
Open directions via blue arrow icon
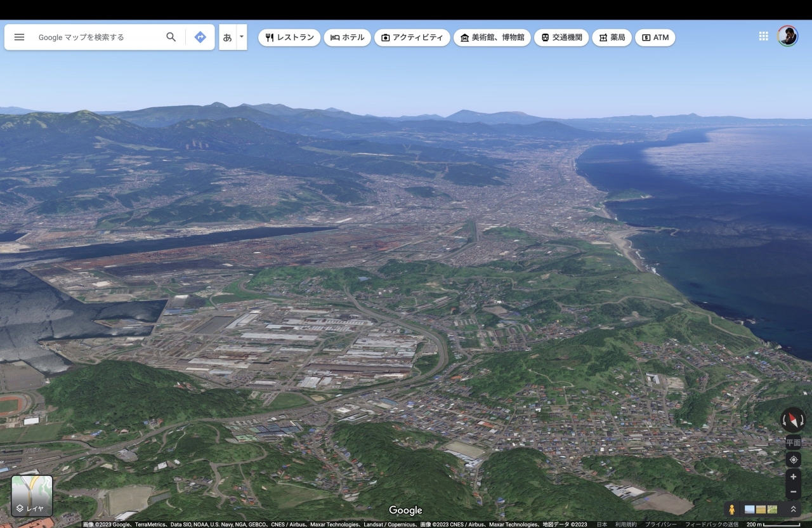[200, 37]
